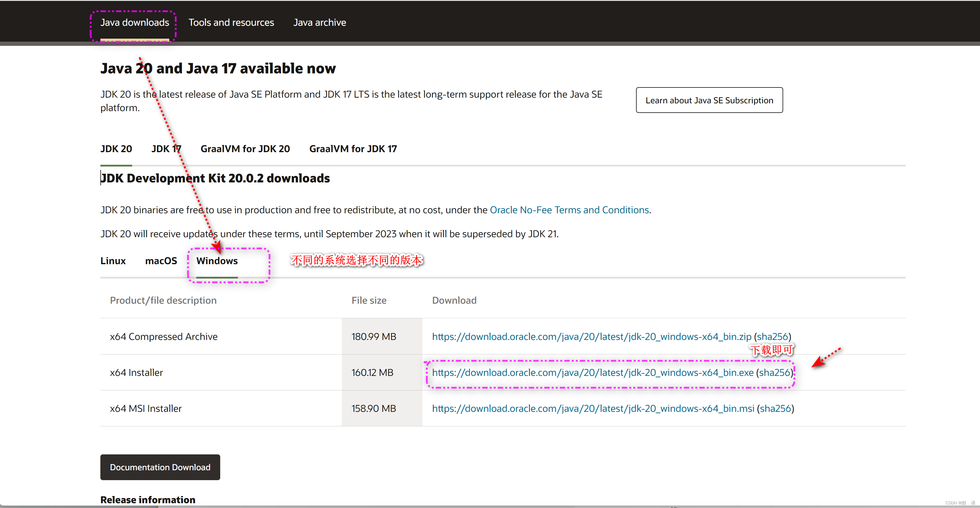The width and height of the screenshot is (980, 508).
Task: Open sha256 link for zip archive
Action: pyautogui.click(x=772, y=336)
